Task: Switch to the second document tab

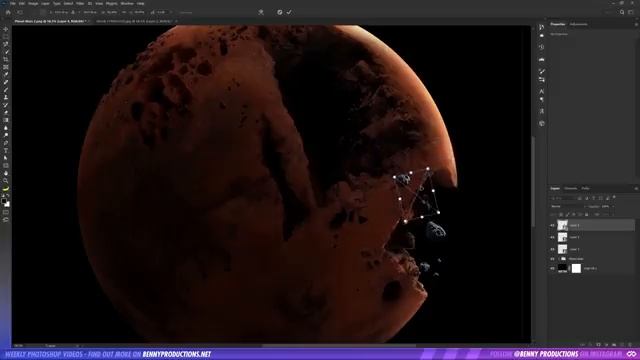Action: [x=134, y=21]
